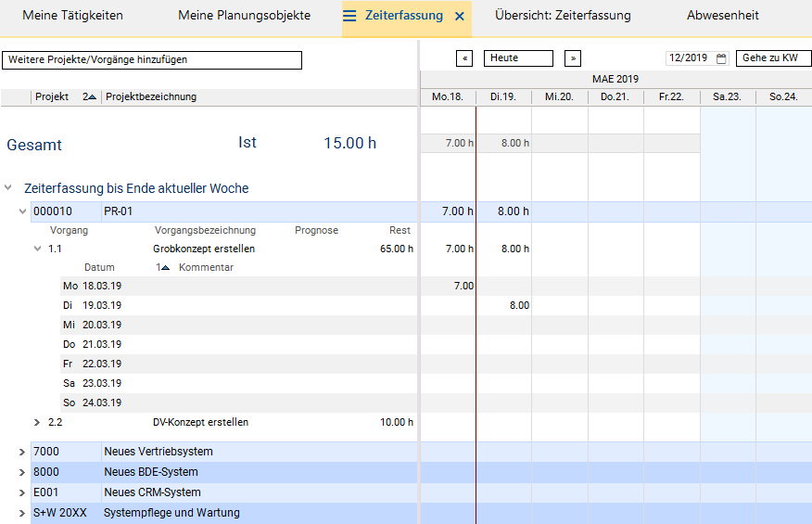Expand project 7000 Neues Vertriebsystem
This screenshot has height=524, width=812.
point(22,452)
